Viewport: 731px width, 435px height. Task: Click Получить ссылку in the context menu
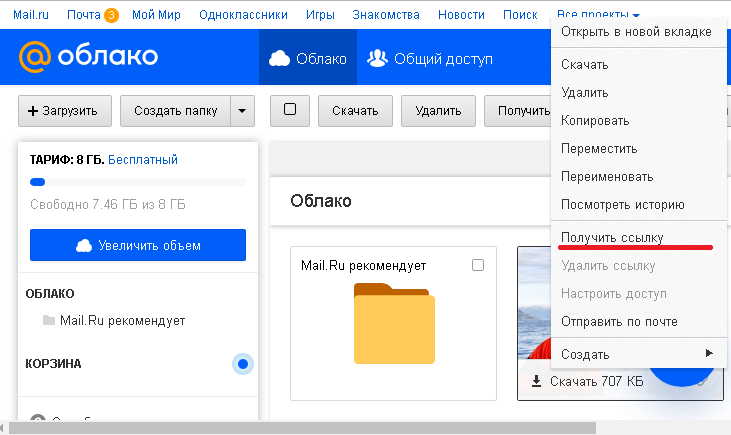pos(639,237)
